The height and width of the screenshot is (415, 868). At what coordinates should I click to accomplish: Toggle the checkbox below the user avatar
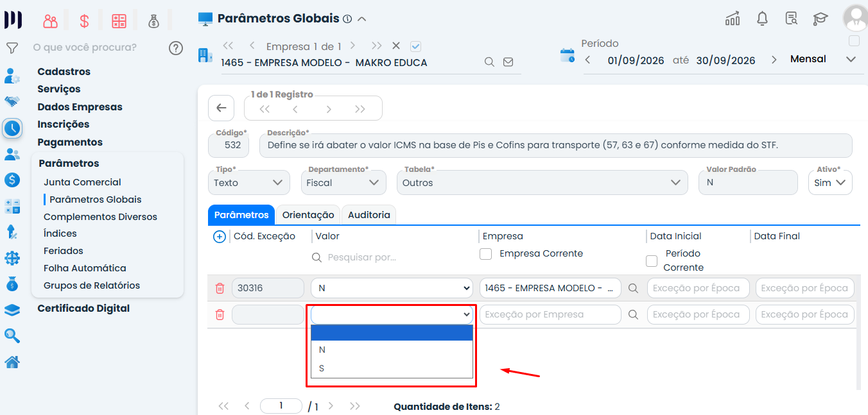pyautogui.click(x=854, y=41)
